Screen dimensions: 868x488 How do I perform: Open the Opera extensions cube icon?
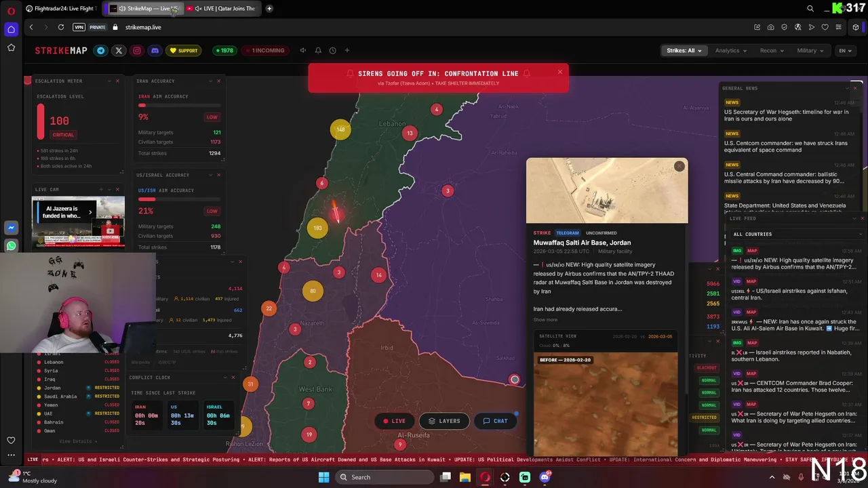pos(856,27)
